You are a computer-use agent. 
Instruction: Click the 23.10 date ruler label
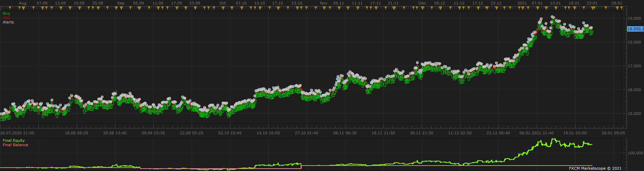(297, 3)
